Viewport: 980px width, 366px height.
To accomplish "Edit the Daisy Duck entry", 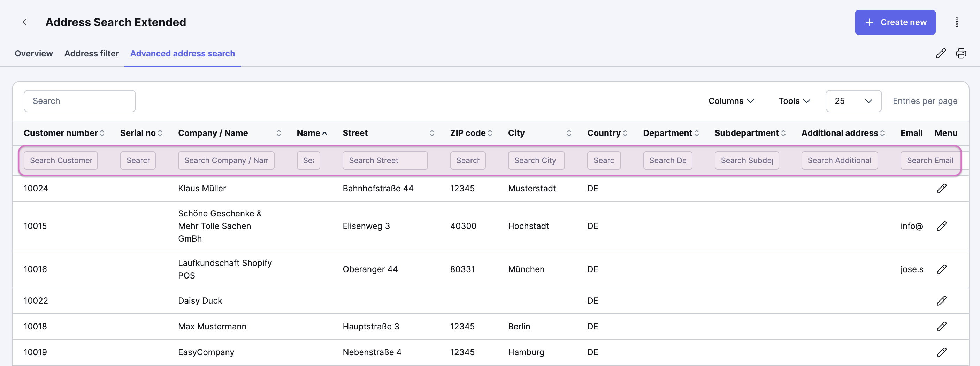I will 941,300.
